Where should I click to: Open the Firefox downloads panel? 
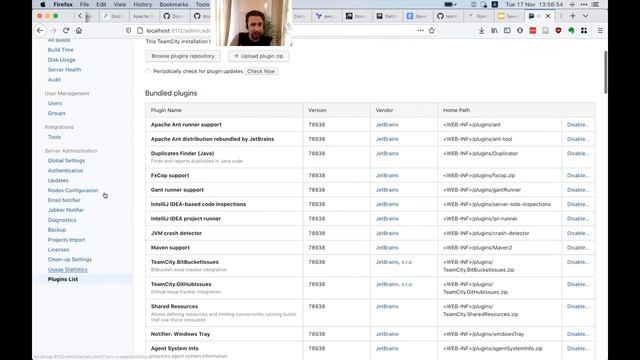482,31
